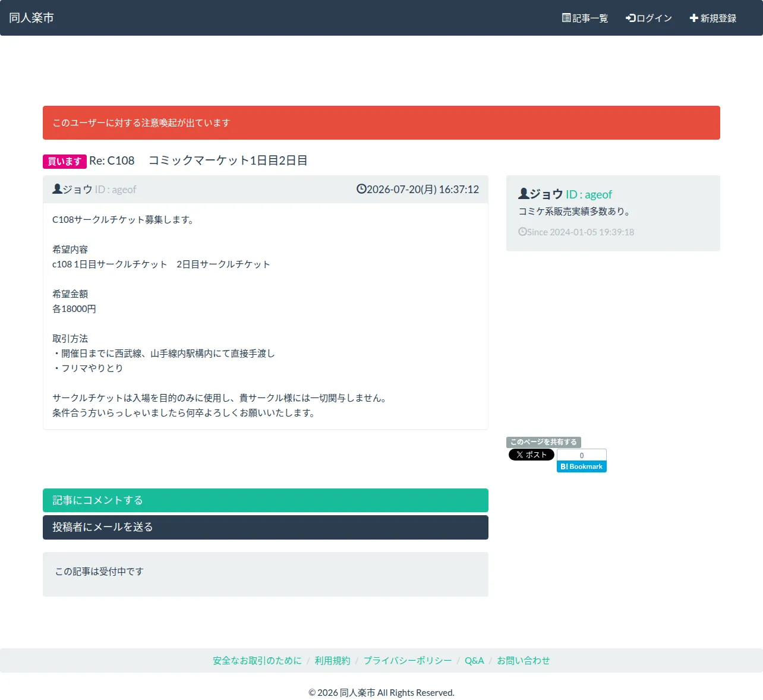The image size is (763, 700).
Task: Open プライバシーポリシー footer link
Action: point(408,660)
